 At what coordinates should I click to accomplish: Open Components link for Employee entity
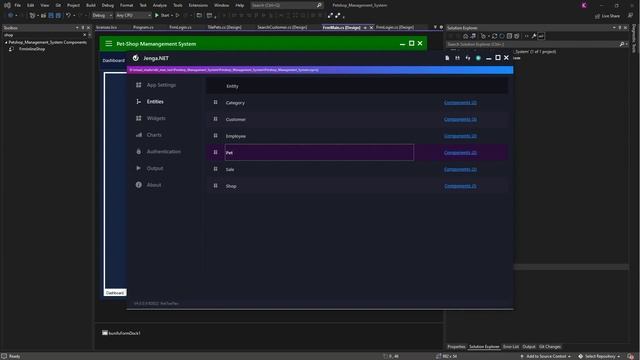460,136
